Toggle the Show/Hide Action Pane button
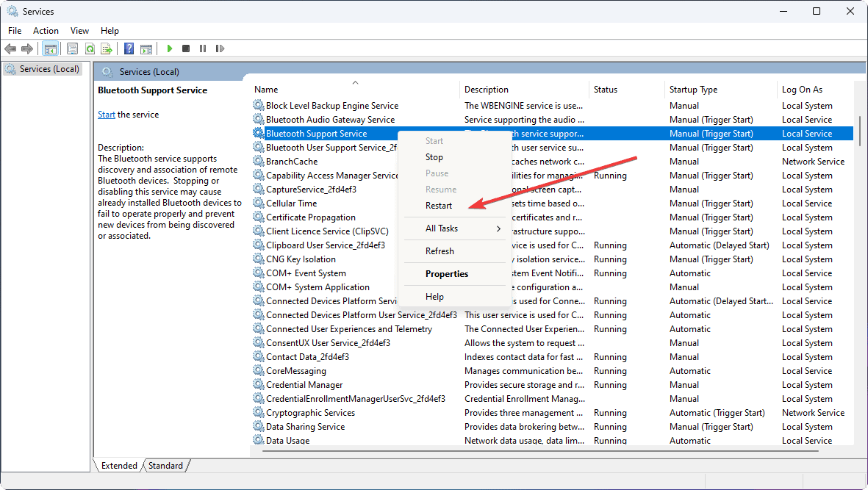This screenshot has width=868, height=490. pos(146,48)
